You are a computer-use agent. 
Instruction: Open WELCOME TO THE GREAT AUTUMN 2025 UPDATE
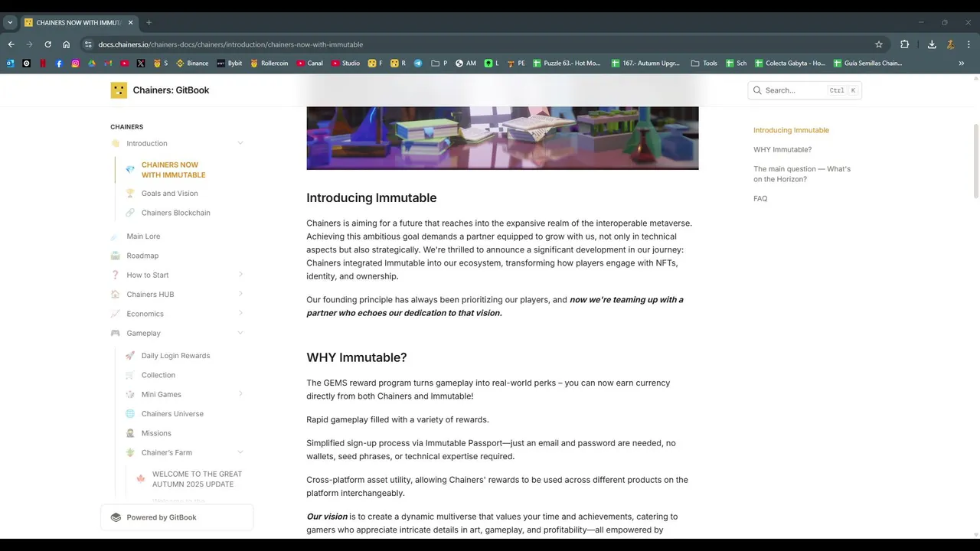tap(197, 479)
